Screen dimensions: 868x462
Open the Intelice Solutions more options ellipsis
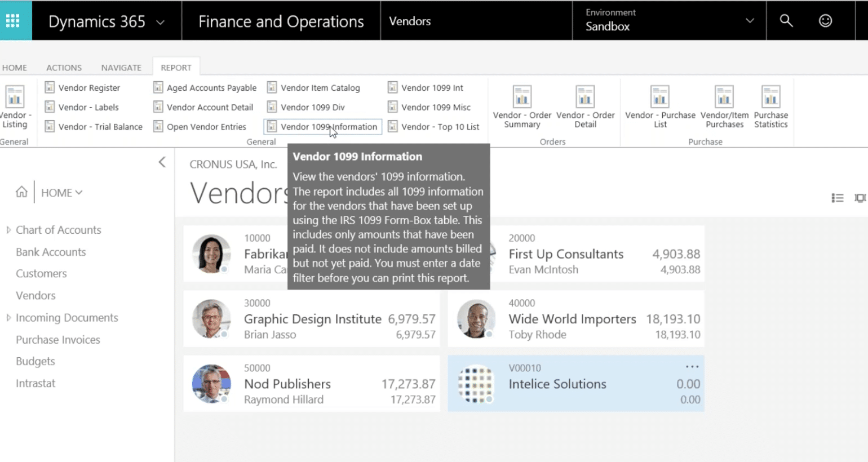click(x=692, y=367)
